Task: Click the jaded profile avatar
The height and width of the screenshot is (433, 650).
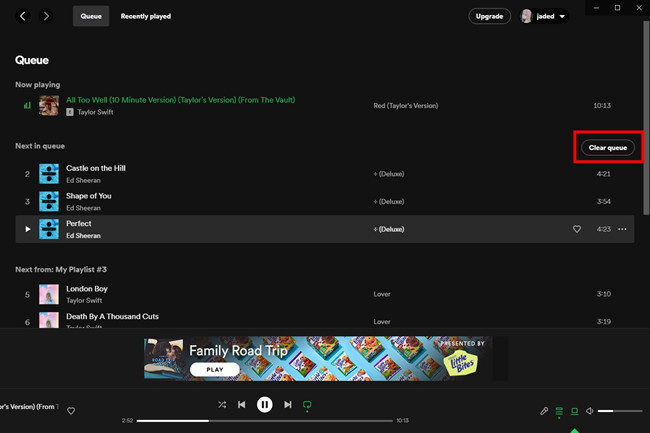Action: coord(526,16)
